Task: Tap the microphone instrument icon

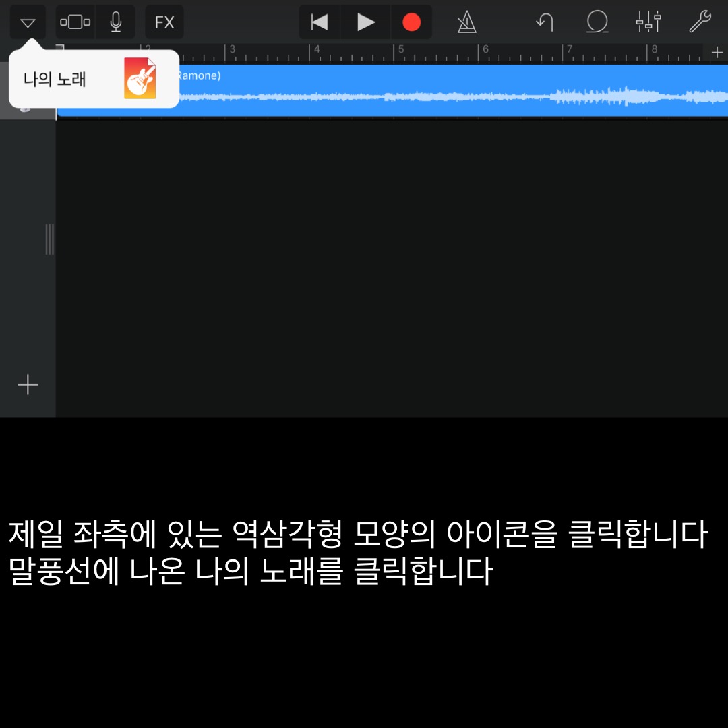Action: tap(116, 22)
